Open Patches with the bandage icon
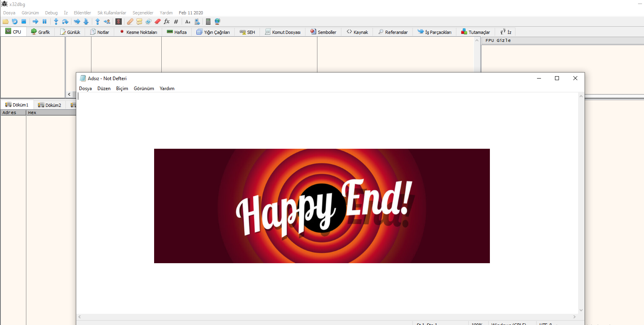 [130, 22]
